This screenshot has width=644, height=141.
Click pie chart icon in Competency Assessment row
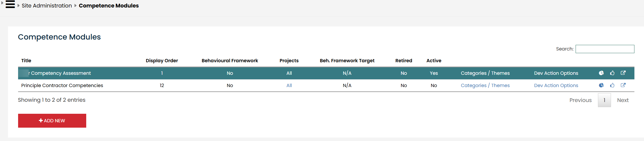click(601, 73)
